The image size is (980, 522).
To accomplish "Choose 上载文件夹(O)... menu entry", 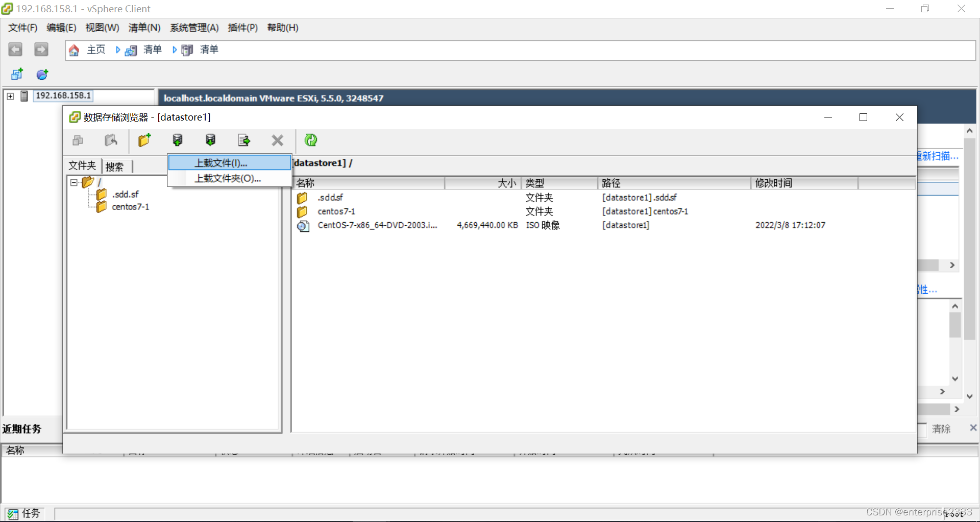I will point(230,178).
